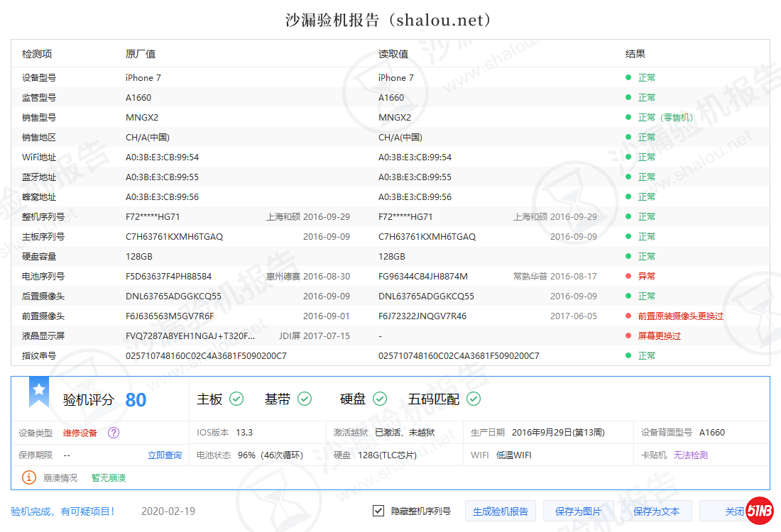Click the 生成验机报告 button

coord(501,511)
